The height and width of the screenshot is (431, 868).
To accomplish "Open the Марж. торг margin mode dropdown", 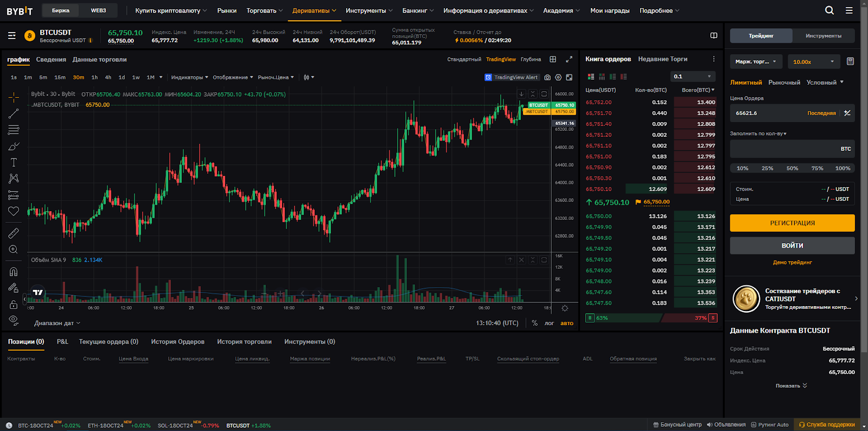I will [756, 61].
